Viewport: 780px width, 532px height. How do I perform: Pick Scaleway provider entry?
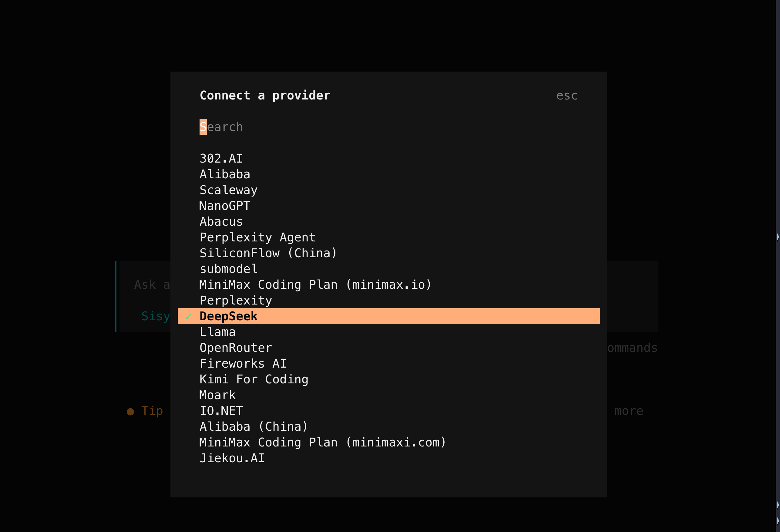point(228,190)
